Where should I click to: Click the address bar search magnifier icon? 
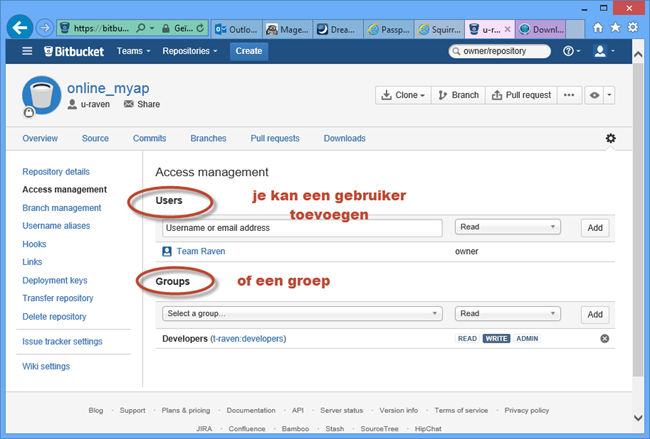[x=141, y=28]
